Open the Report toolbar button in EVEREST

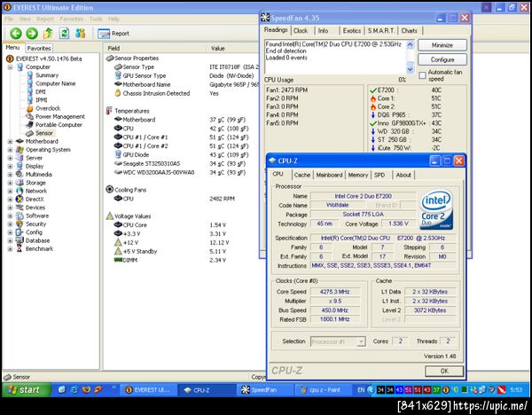point(113,34)
